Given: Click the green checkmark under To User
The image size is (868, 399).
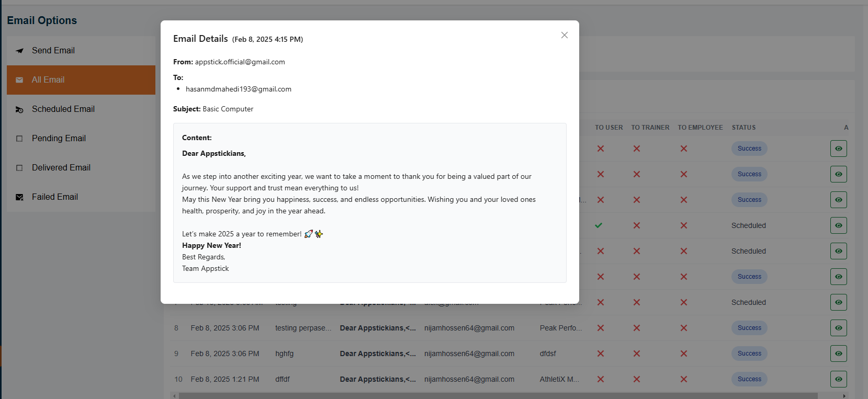Looking at the screenshot, I should point(599,225).
